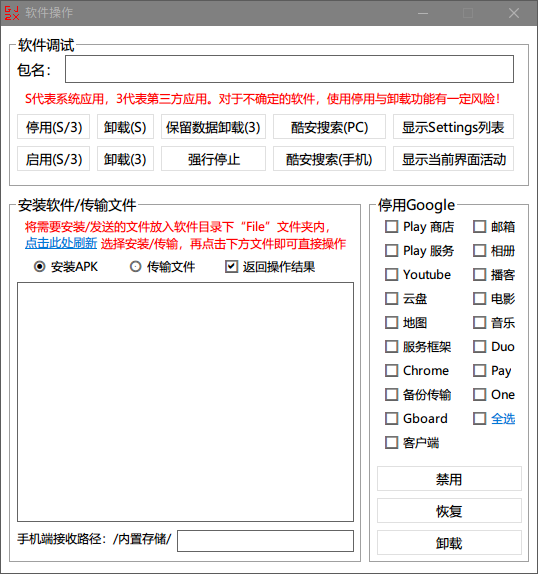Select the 传输文件 radio button
Image resolution: width=538 pixels, height=574 pixels.
point(135,266)
